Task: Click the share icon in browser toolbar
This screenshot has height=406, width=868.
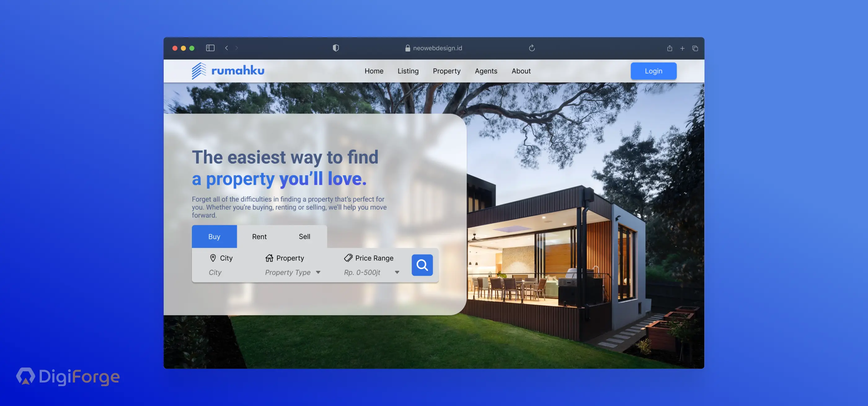Action: (x=670, y=48)
